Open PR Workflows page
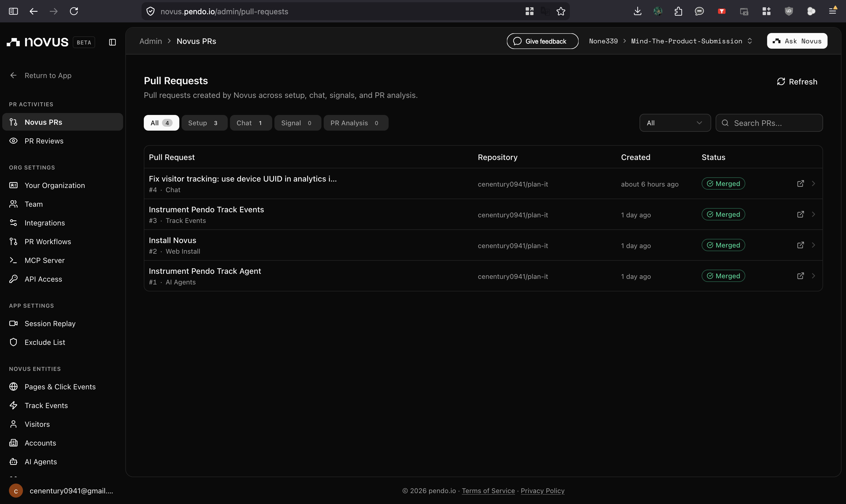 [62, 241]
